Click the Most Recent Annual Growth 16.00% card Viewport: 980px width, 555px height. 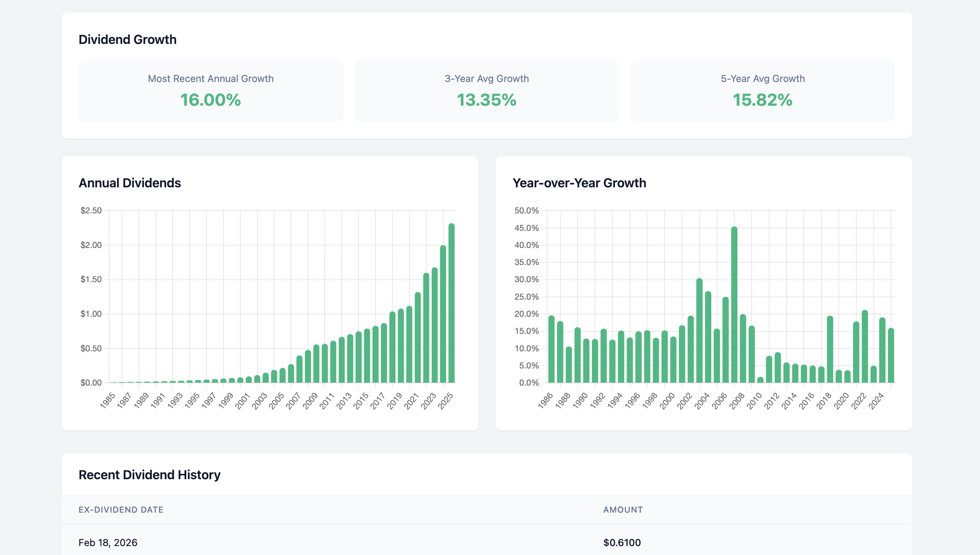pyautogui.click(x=211, y=91)
